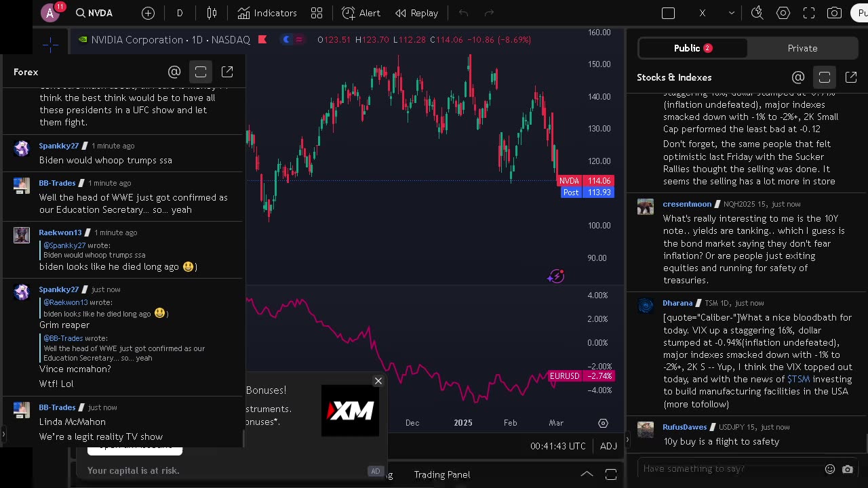Click the red flag next to NASDAQ
Viewport: 868px width, 488px height.
point(262,40)
